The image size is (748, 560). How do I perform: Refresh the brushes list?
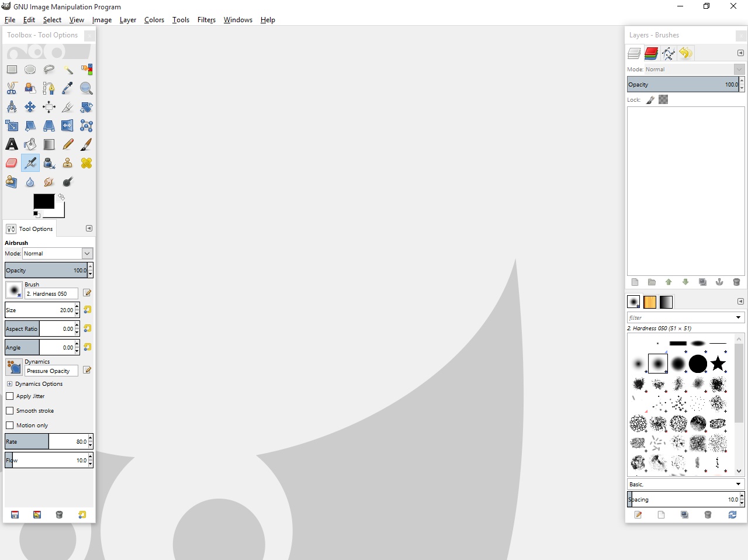[732, 515]
